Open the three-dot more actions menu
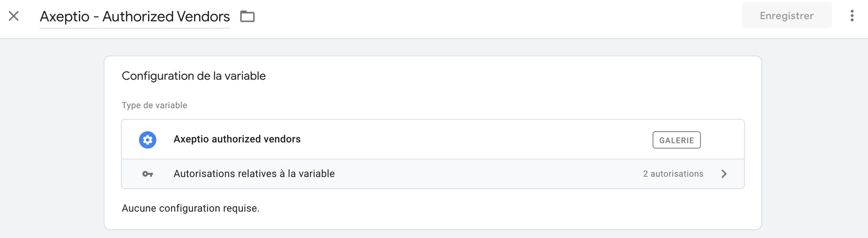Screen dimensions: 868x238 [852, 16]
